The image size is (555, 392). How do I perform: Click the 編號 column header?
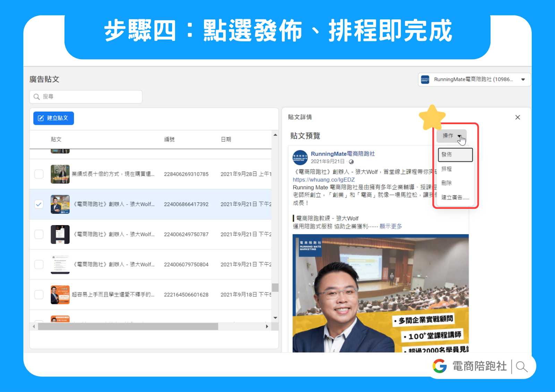[169, 139]
